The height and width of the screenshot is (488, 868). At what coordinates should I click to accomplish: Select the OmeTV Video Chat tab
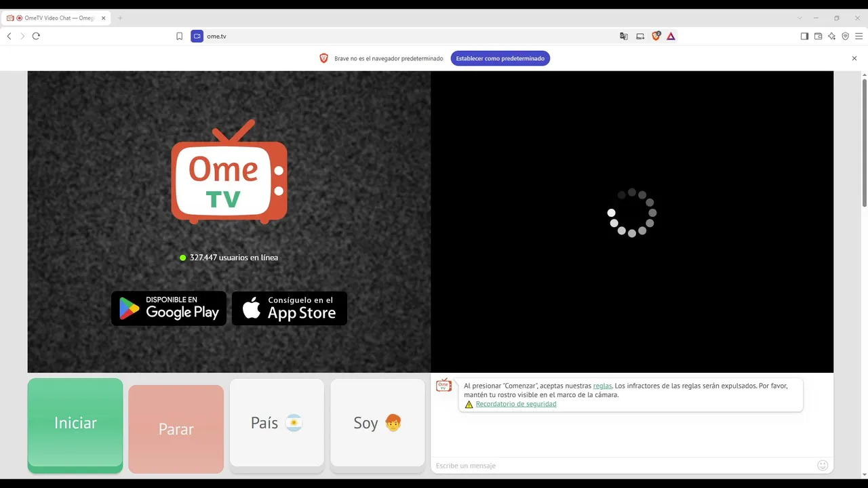pos(56,18)
